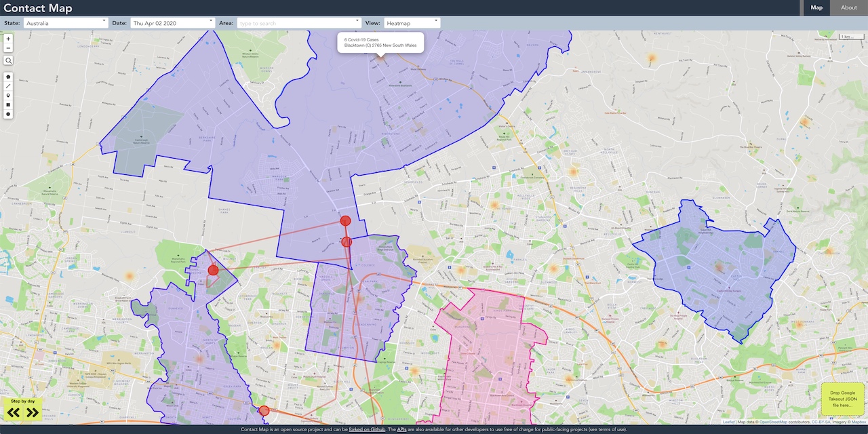Screen dimensions: 868x434
Task: Click the Contact Map title
Action: [38, 8]
